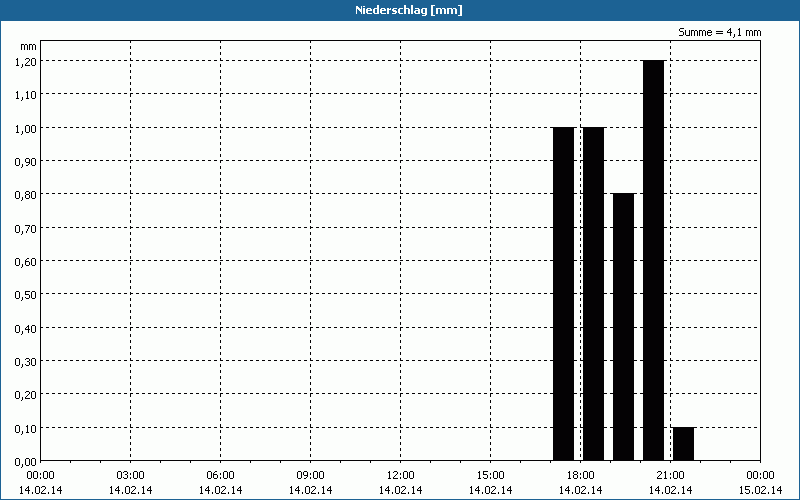Click the 0,30 y-axis label

pos(26,361)
